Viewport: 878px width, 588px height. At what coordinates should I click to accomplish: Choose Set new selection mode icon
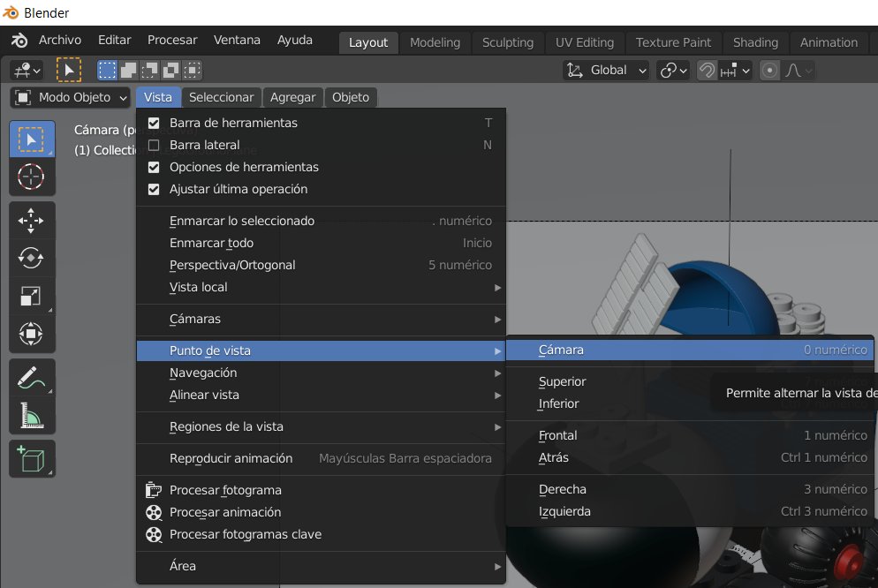tap(107, 71)
